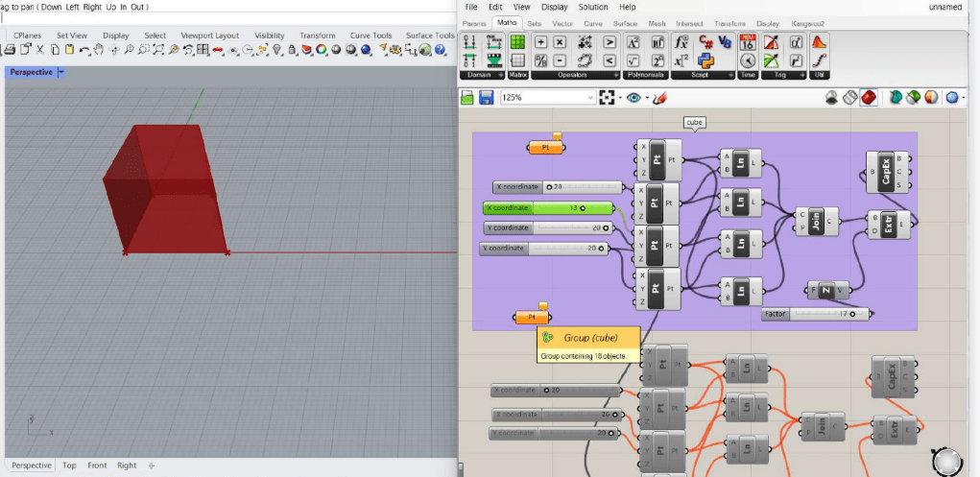980x477 pixels.
Task: Open the Solution menu
Action: [x=593, y=7]
